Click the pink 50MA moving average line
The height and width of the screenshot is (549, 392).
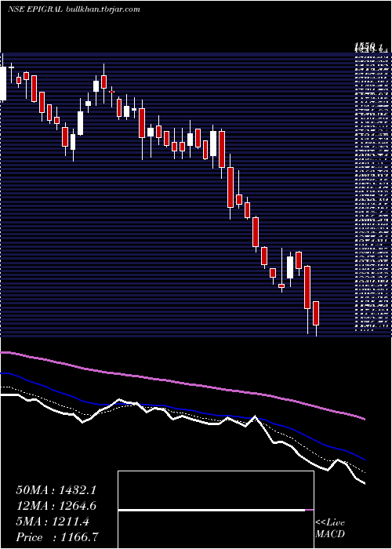click(x=182, y=383)
